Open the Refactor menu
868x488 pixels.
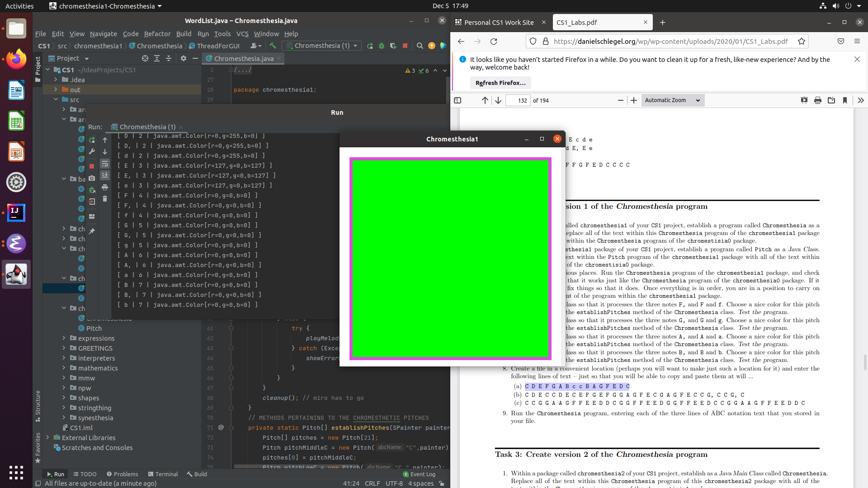pyautogui.click(x=157, y=34)
